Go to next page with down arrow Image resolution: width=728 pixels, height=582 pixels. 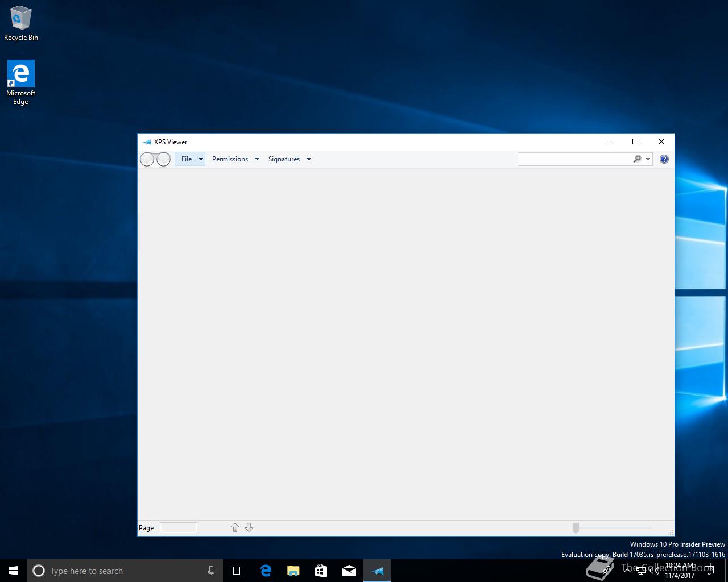249,527
